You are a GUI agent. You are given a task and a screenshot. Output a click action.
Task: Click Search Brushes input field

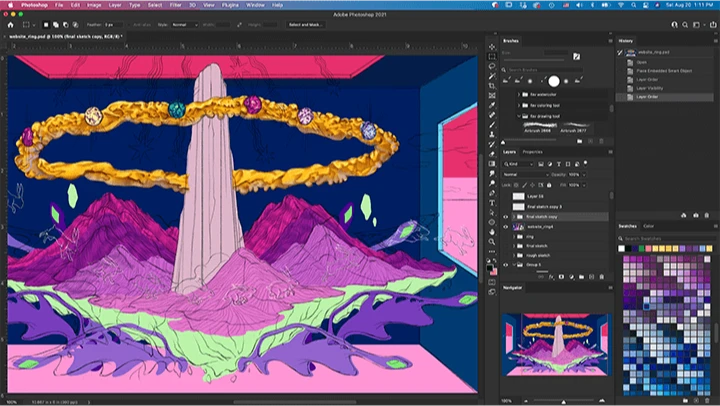click(x=545, y=70)
